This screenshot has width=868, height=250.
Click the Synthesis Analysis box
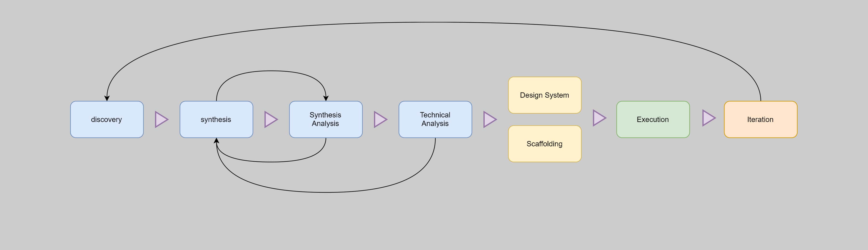[x=325, y=119]
